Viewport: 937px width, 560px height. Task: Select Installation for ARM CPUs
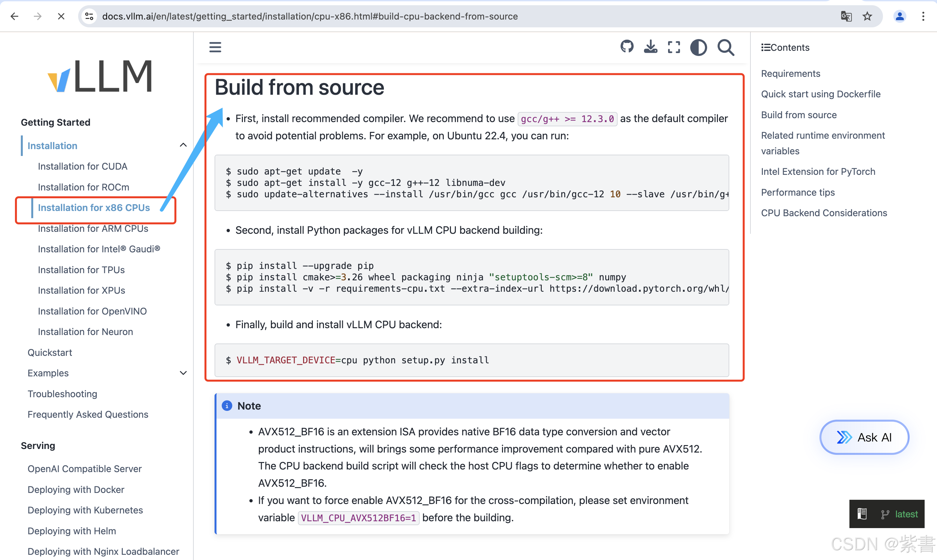pos(93,229)
